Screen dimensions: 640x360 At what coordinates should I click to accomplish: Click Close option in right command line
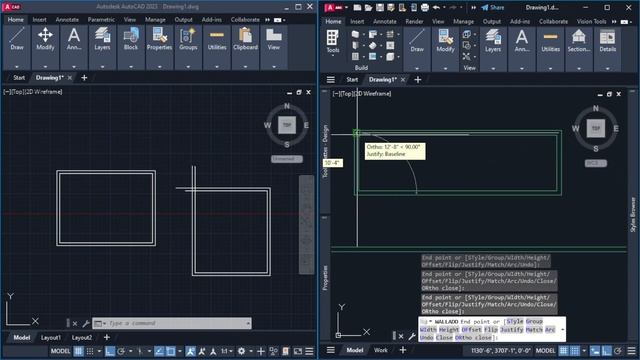pos(444,337)
